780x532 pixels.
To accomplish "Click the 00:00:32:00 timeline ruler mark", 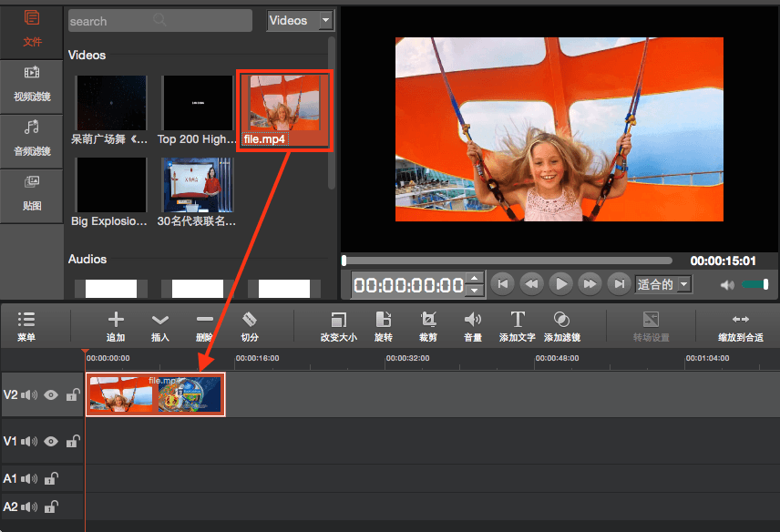I will (407, 358).
